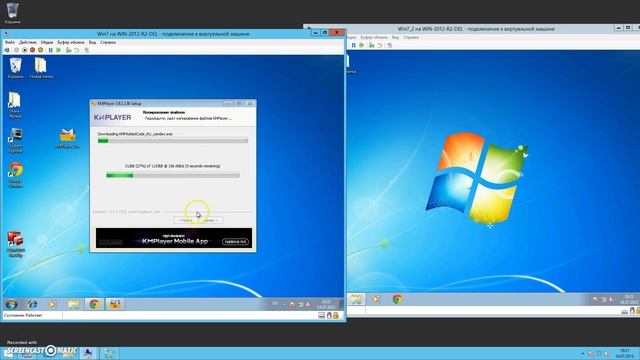Click orange Save state icon in Win7 window toolbar
This screenshot has height=360, width=640.
point(40,50)
